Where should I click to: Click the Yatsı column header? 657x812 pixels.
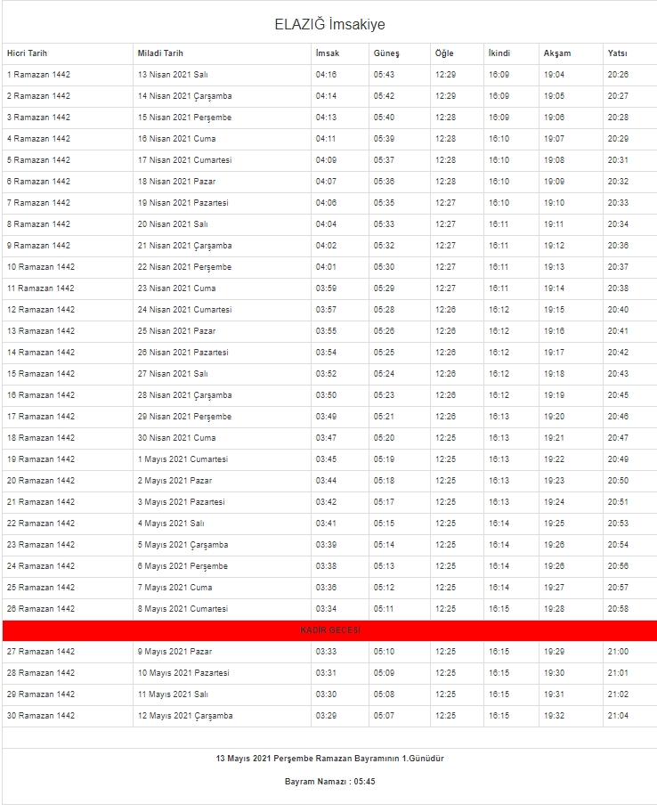(x=618, y=53)
